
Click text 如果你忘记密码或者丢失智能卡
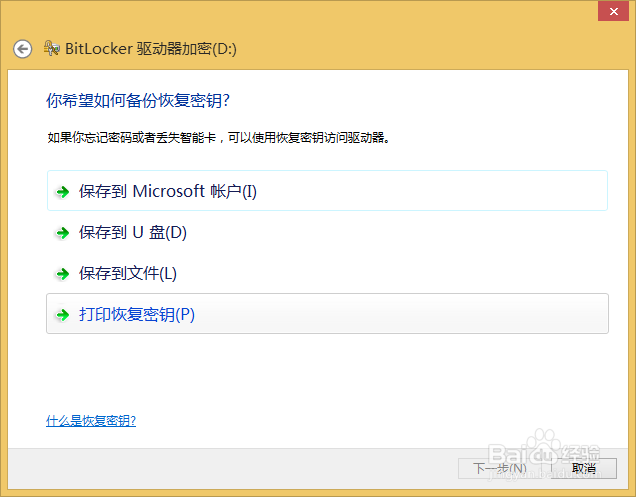(x=131, y=138)
